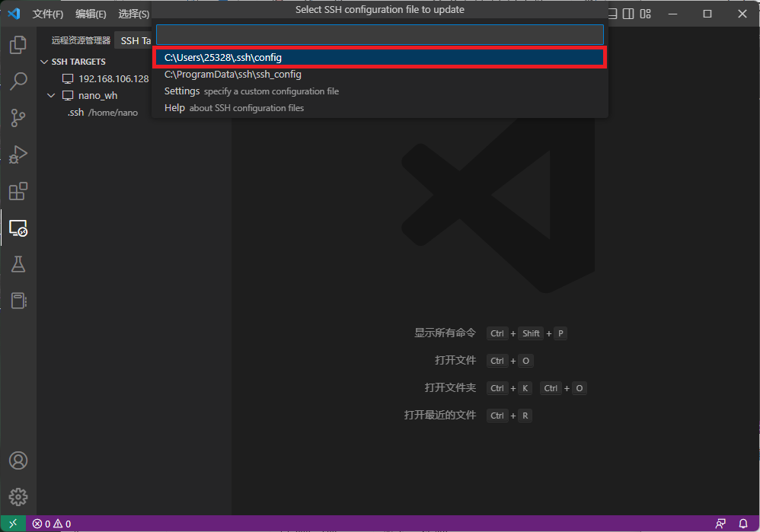
Task: Open the Explorer view in activity bar
Action: [x=18, y=45]
